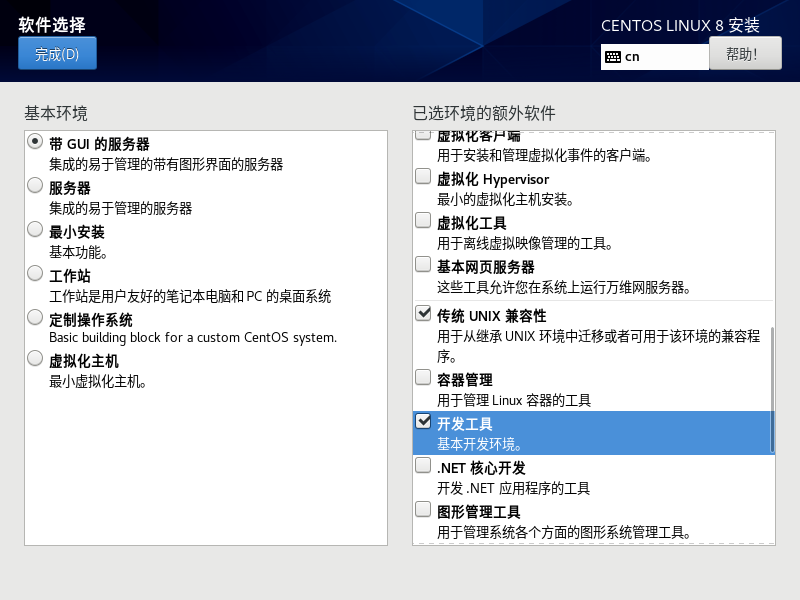Open the 帮助! help button

pos(745,53)
